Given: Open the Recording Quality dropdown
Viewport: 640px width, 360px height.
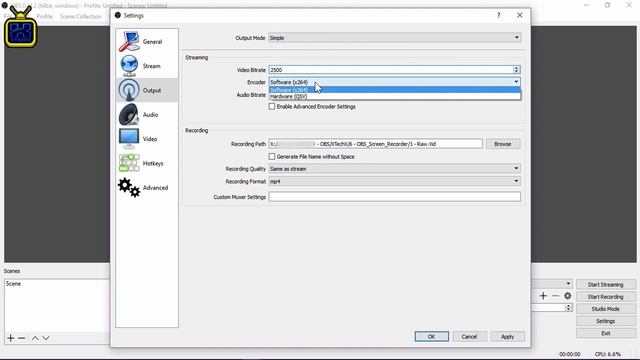Looking at the screenshot, I should pyautogui.click(x=394, y=169).
